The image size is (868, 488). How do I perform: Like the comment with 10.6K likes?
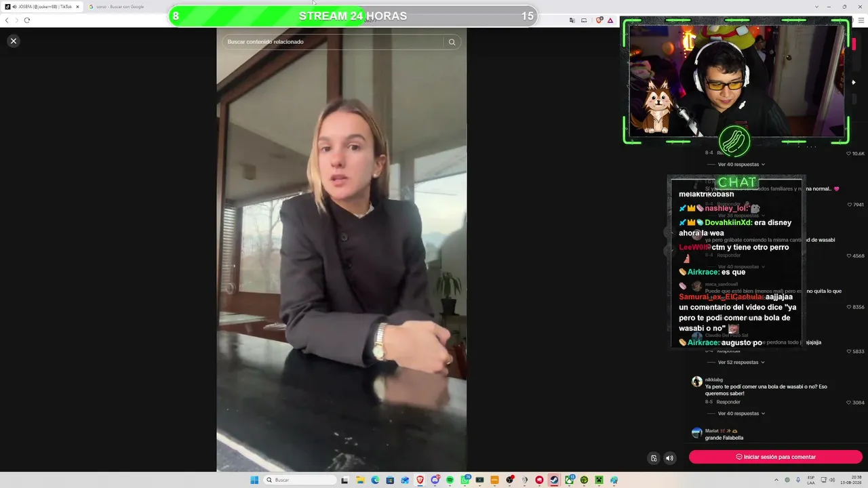[x=848, y=154]
